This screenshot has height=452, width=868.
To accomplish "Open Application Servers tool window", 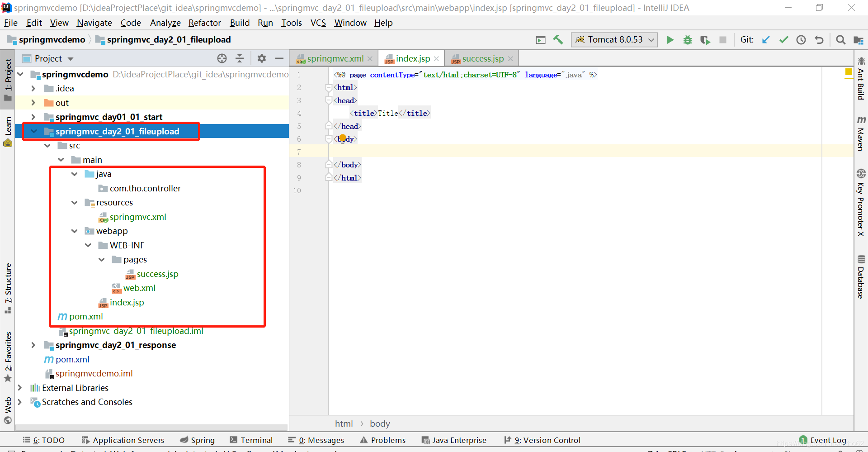I will 123,440.
